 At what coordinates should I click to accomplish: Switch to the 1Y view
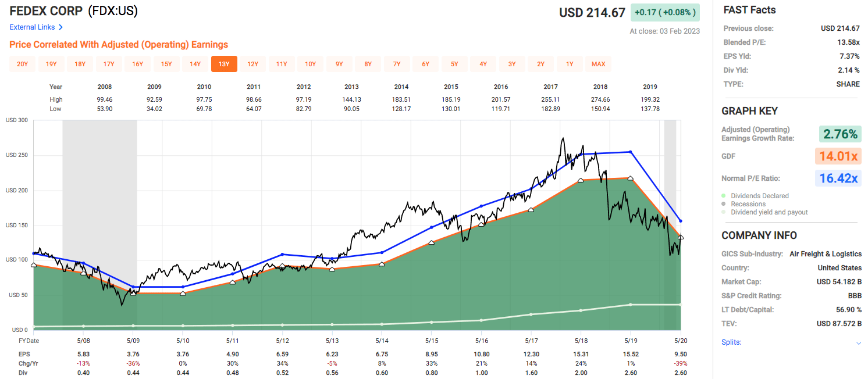(x=570, y=64)
